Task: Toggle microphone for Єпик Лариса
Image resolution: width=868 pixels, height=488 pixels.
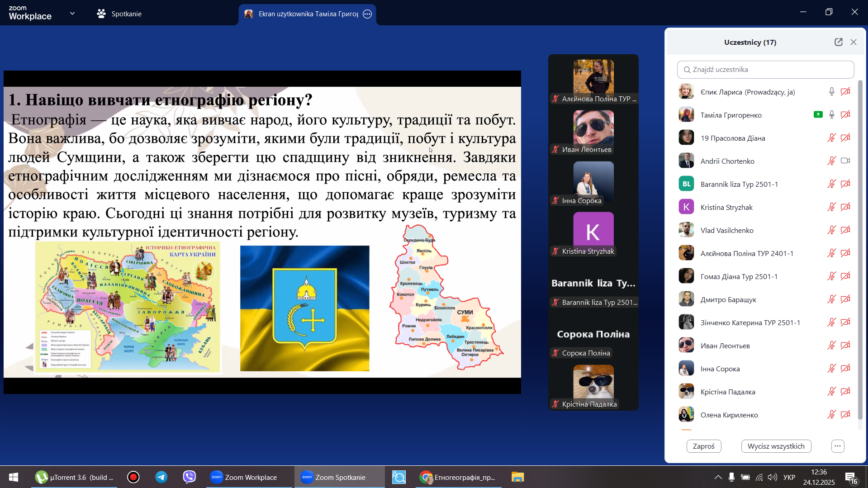Action: tap(831, 92)
